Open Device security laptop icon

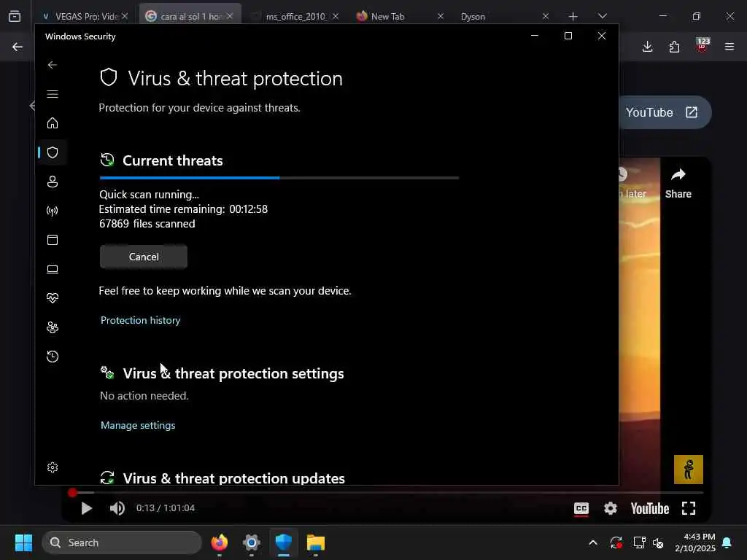pos(53,269)
